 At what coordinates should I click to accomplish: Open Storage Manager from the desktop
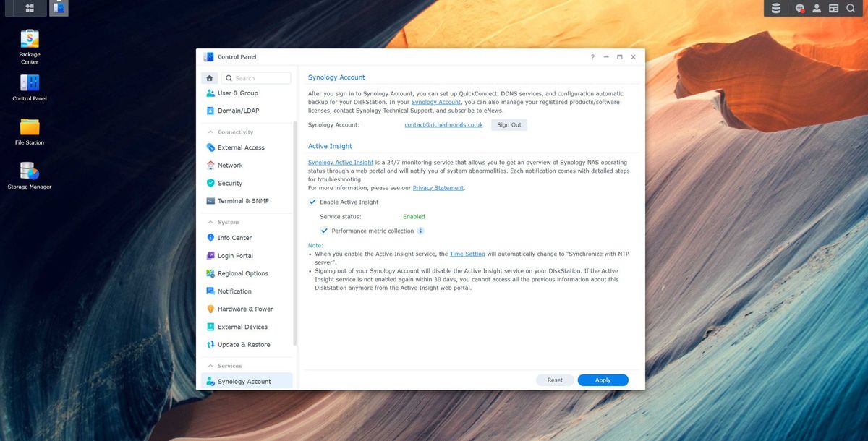tap(29, 172)
